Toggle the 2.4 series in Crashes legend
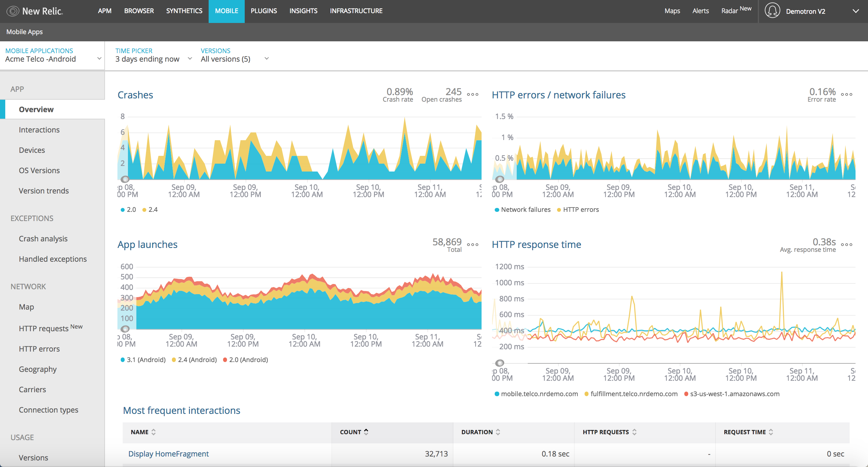This screenshot has width=868, height=467. pos(150,210)
